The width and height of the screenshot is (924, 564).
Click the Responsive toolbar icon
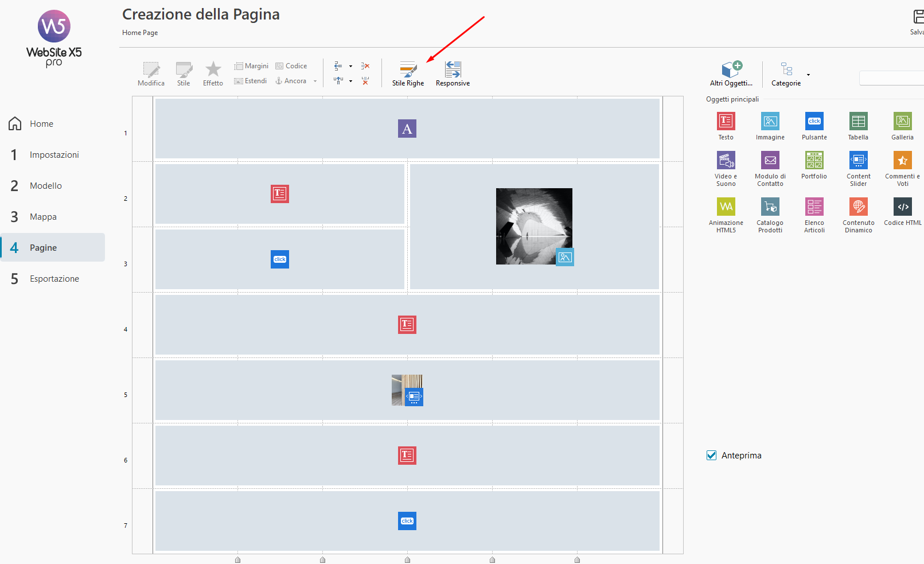pos(453,73)
